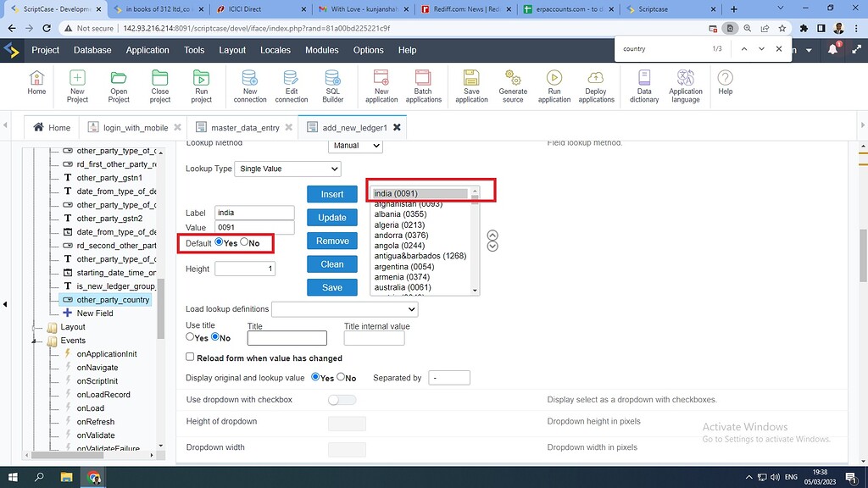
Task: Set Default option to No
Action: click(x=246, y=243)
